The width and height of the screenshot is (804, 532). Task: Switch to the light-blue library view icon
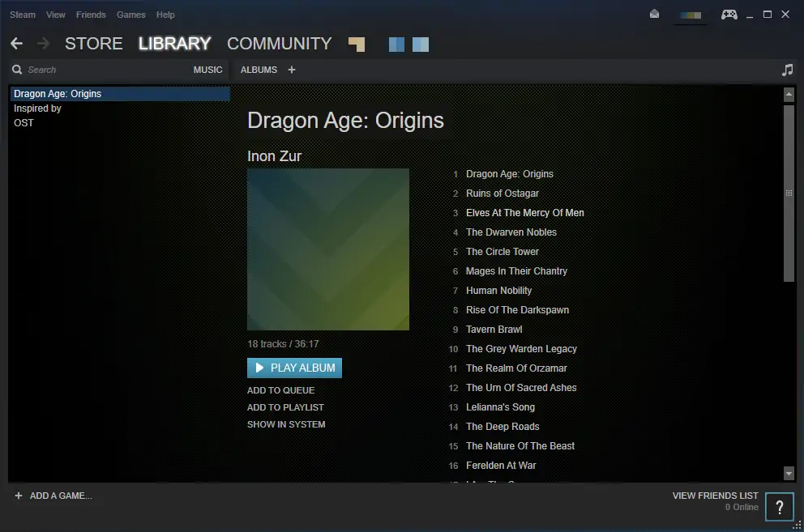(421, 45)
